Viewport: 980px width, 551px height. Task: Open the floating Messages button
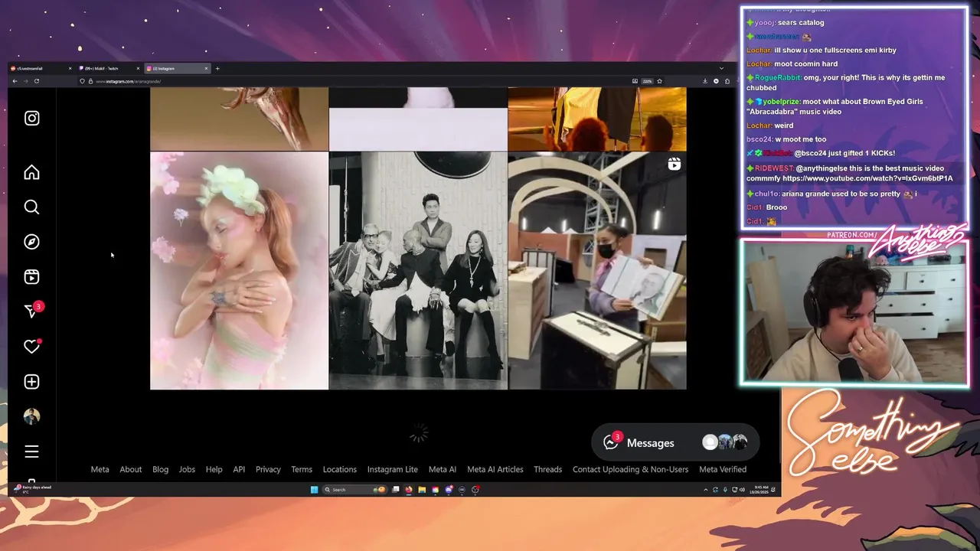tap(675, 442)
